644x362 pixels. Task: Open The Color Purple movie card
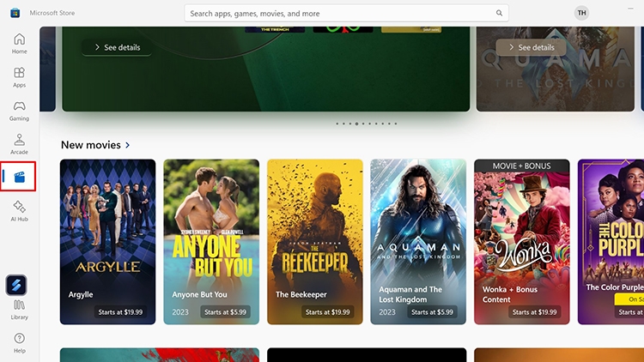(x=611, y=242)
